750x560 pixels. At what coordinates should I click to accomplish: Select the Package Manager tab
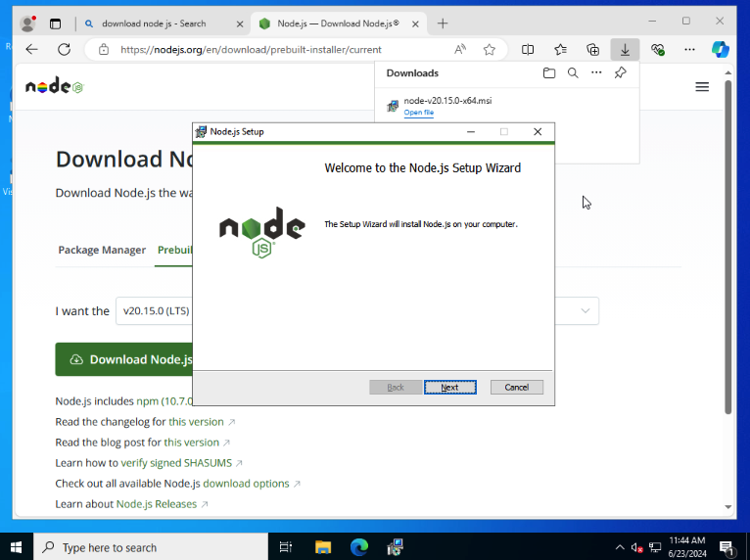[102, 250]
